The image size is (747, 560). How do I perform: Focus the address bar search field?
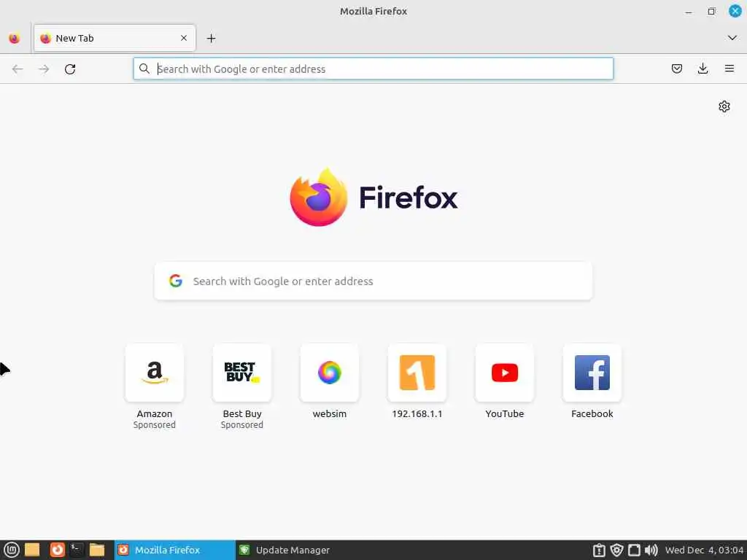(373, 69)
